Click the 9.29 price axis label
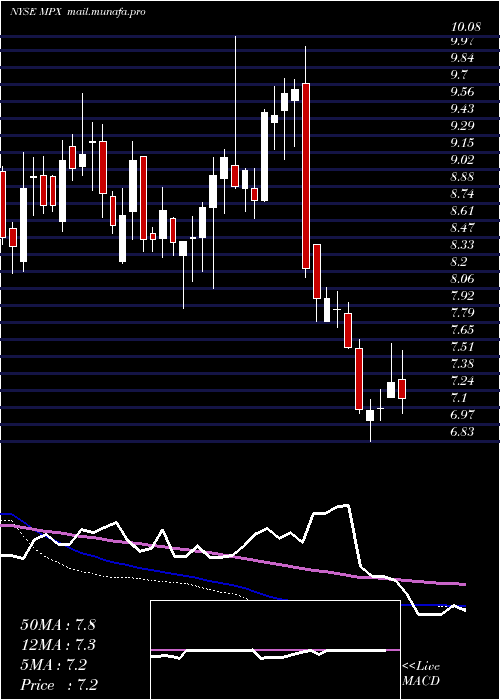Screen dimensions: 500x700 (462, 126)
